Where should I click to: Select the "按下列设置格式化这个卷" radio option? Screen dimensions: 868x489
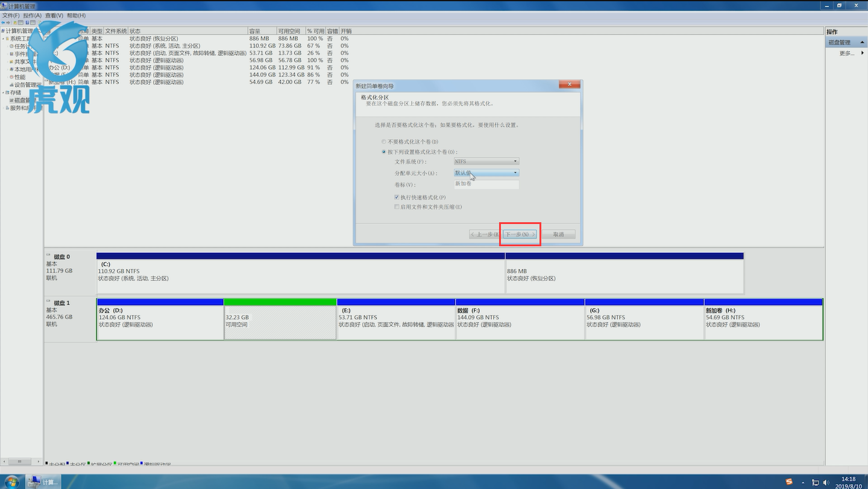420,152
